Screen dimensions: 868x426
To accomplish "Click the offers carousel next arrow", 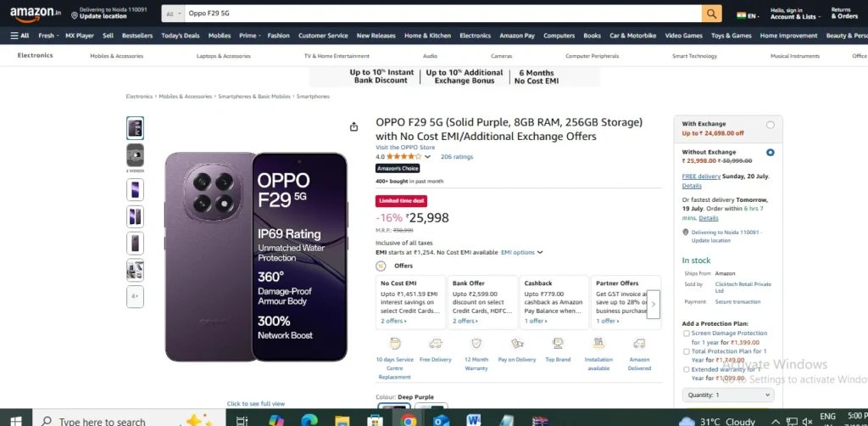I will pyautogui.click(x=654, y=304).
